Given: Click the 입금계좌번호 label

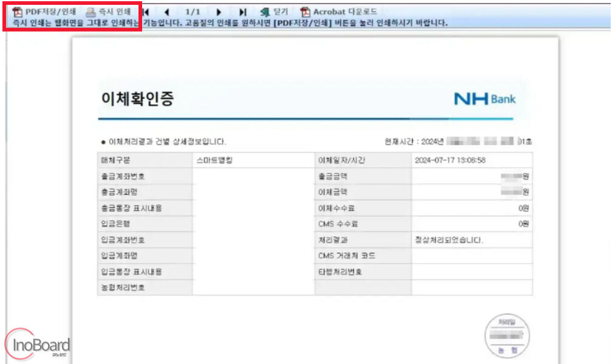Looking at the screenshot, I should click(123, 240).
